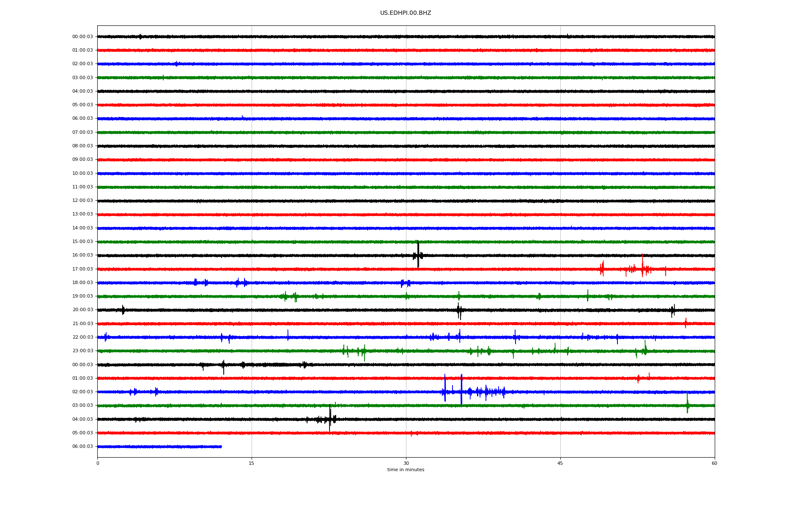812x508 pixels.
Task: Click the 06:00:03 label beside the short unfinished trace
Action: (82, 447)
